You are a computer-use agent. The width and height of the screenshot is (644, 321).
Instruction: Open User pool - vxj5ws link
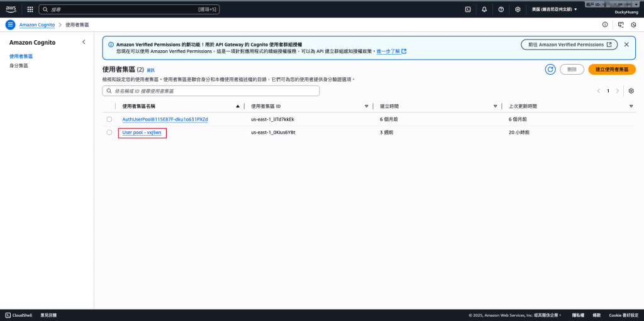142,133
